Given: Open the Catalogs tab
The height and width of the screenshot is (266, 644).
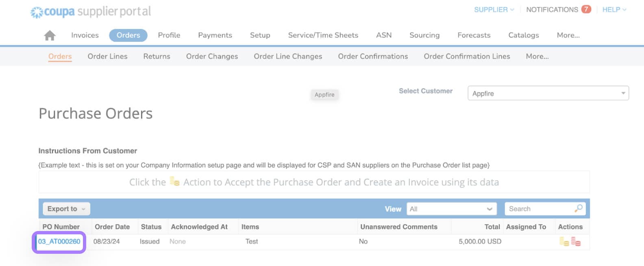Looking at the screenshot, I should (523, 35).
